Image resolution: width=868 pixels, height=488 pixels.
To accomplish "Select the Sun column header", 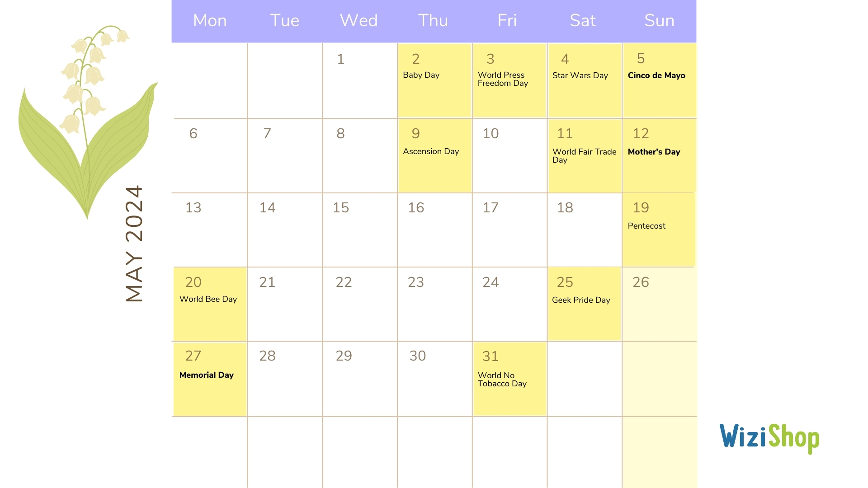I will tap(659, 21).
